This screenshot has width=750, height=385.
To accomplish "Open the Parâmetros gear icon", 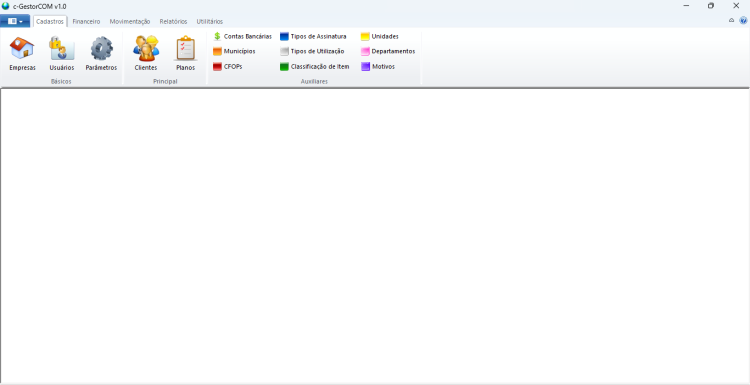I will tap(101, 48).
